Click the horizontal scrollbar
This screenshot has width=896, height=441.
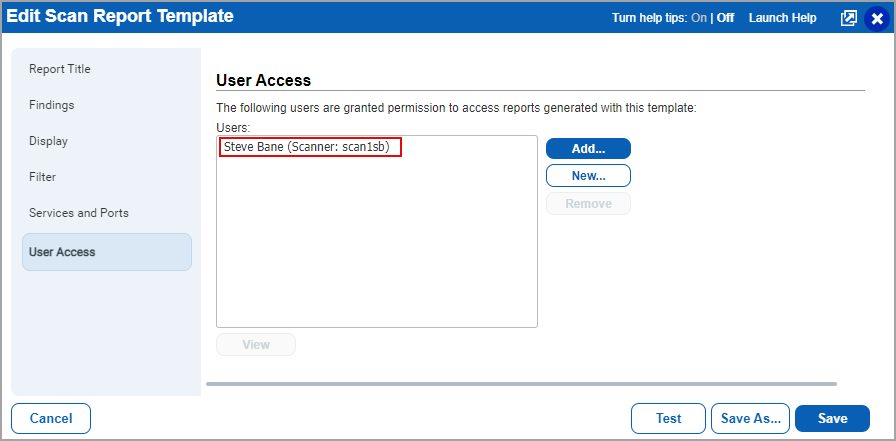coord(520,383)
